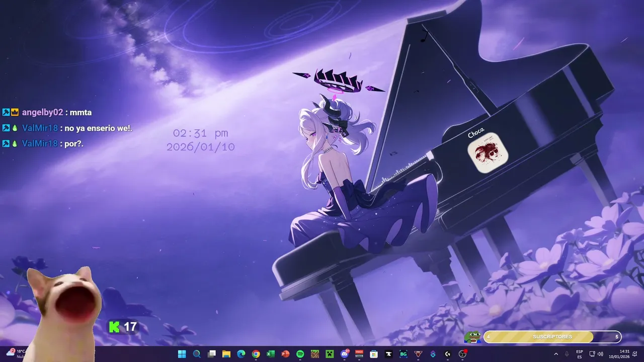Open Logitech G HUB from the taskbar
The width and height of the screenshot is (644, 362).
[448, 354]
